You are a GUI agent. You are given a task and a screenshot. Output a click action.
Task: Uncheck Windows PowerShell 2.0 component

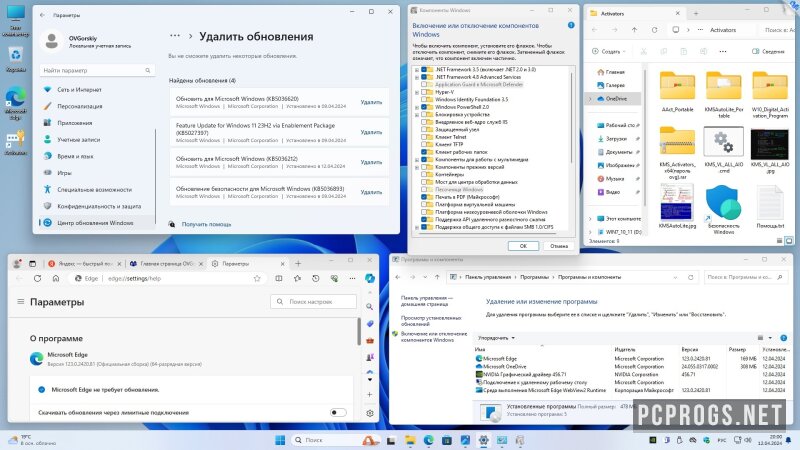(423, 107)
